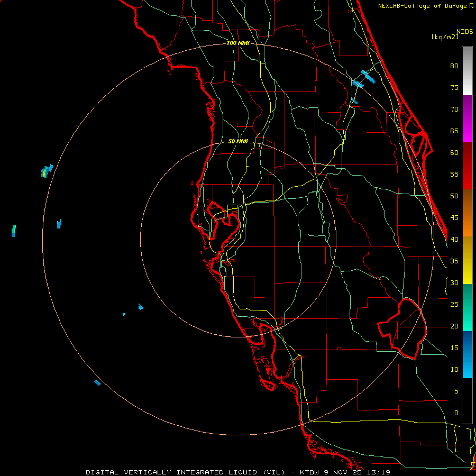Viewport: 476px width, 476px height.
Task: Click the 40 value on the color scale
Action: [x=454, y=240]
